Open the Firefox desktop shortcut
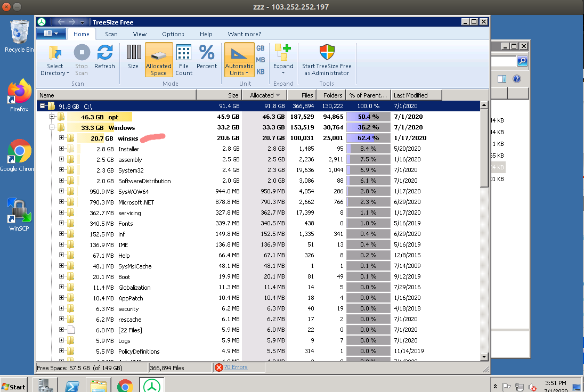Image resolution: width=584 pixels, height=392 pixels. pos(19,95)
